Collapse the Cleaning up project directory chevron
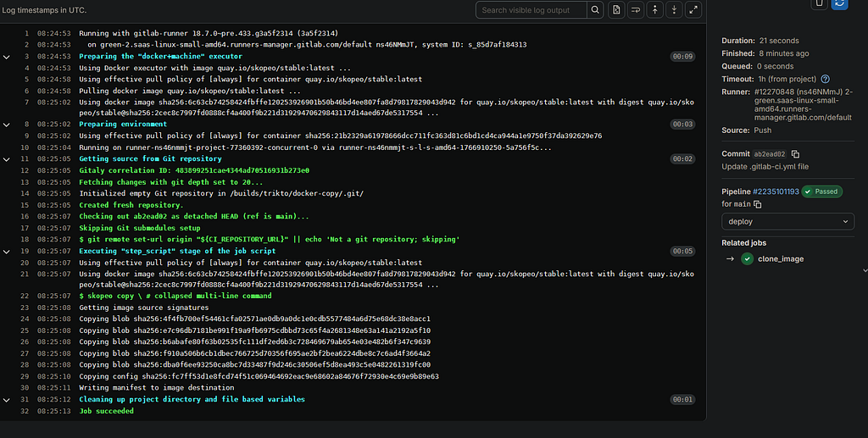 coord(7,399)
